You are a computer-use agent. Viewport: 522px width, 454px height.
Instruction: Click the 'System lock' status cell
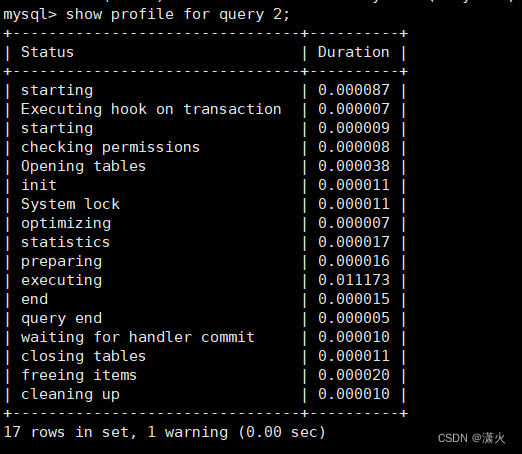tap(70, 204)
